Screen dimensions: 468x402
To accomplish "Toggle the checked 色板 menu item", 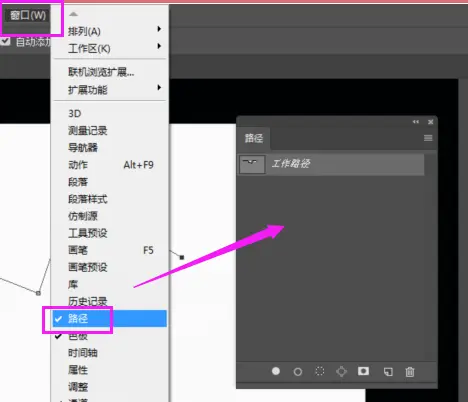I will click(x=110, y=336).
